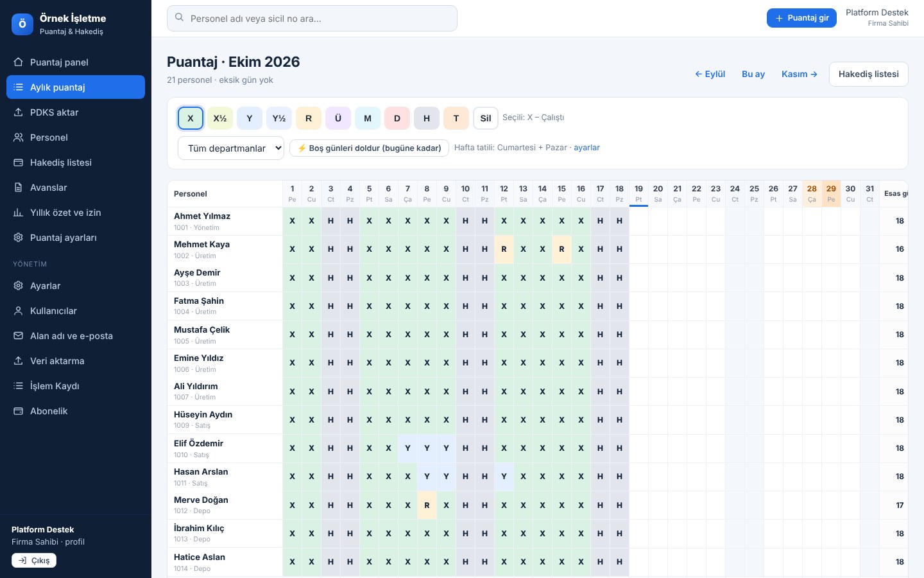Open Veri aktarma page
This screenshot has width=924, height=578.
[x=76, y=361]
